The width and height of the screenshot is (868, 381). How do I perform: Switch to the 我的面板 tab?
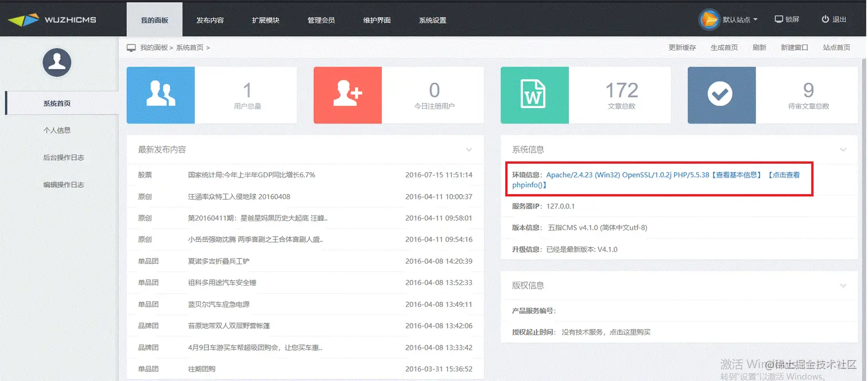[154, 20]
